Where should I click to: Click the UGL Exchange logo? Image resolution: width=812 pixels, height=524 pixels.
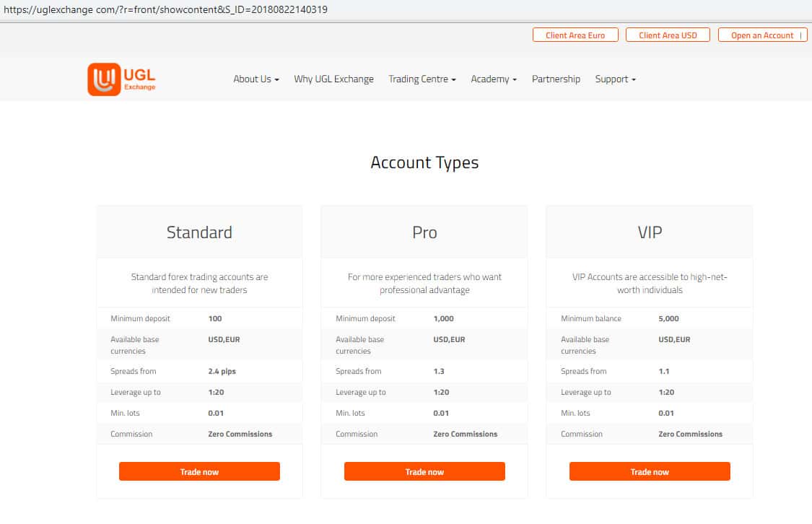click(x=122, y=79)
